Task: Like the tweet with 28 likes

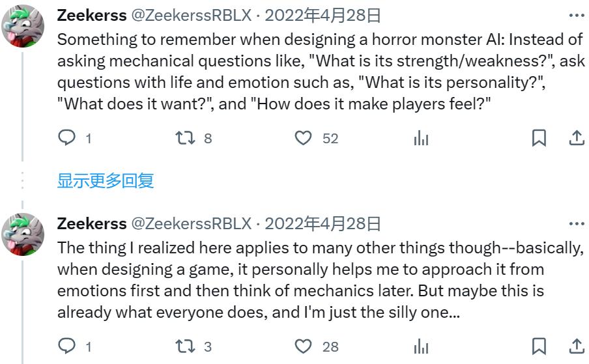Action: [303, 346]
